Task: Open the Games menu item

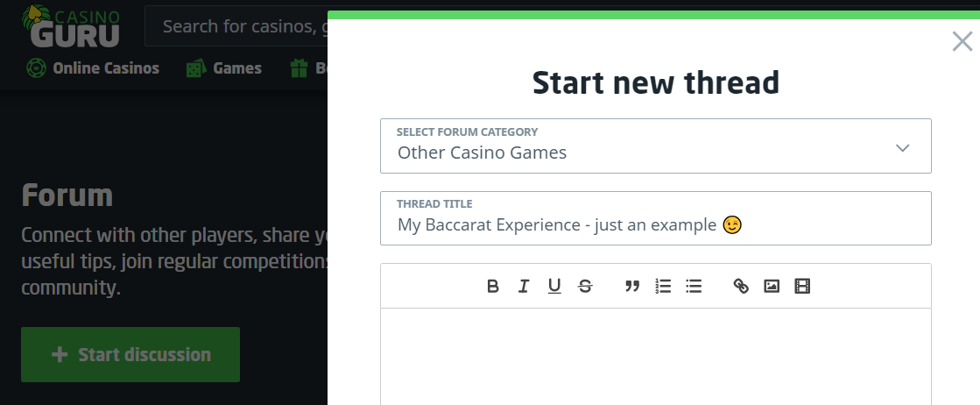Action: [x=224, y=68]
